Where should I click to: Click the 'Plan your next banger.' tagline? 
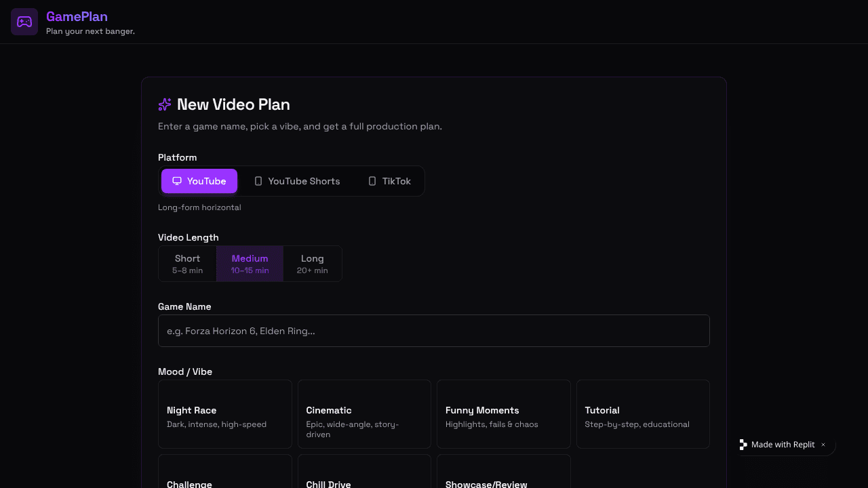click(90, 31)
